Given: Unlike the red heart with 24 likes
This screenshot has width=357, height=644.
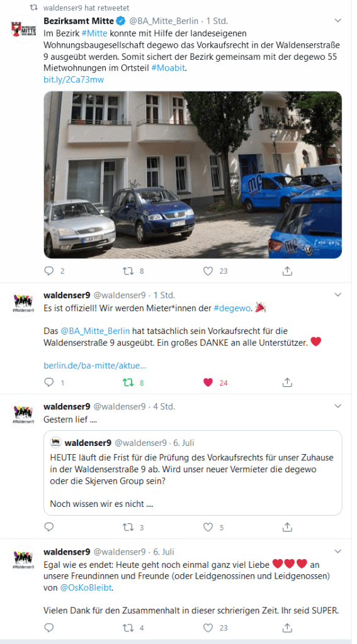Looking at the screenshot, I should pyautogui.click(x=208, y=382).
